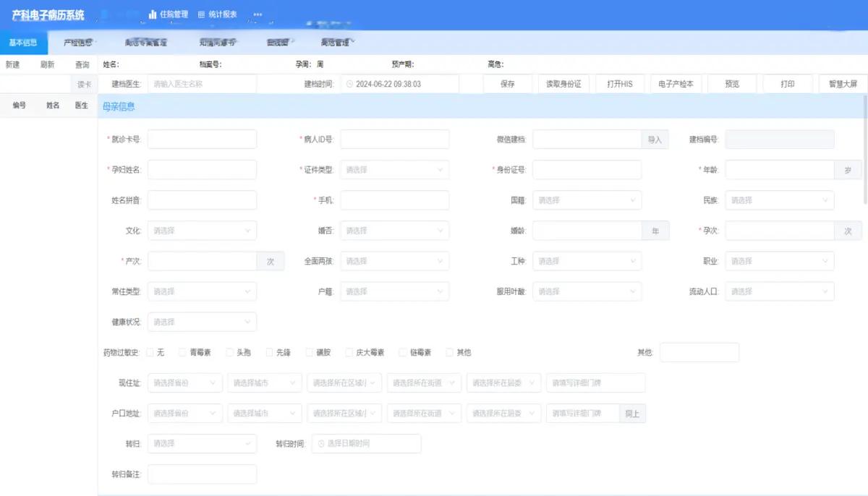Click the 保存 button

[508, 84]
